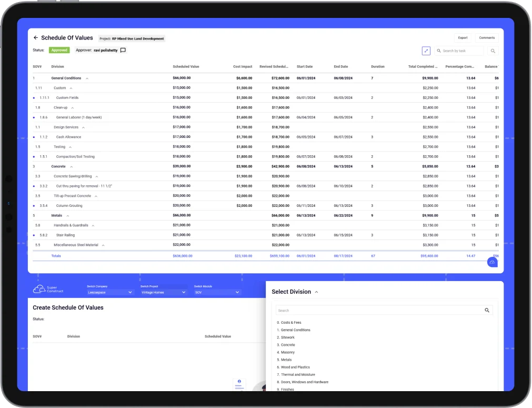This screenshot has width=532, height=408.
Task: Select 1. General Conditions in division list
Action: click(x=294, y=330)
